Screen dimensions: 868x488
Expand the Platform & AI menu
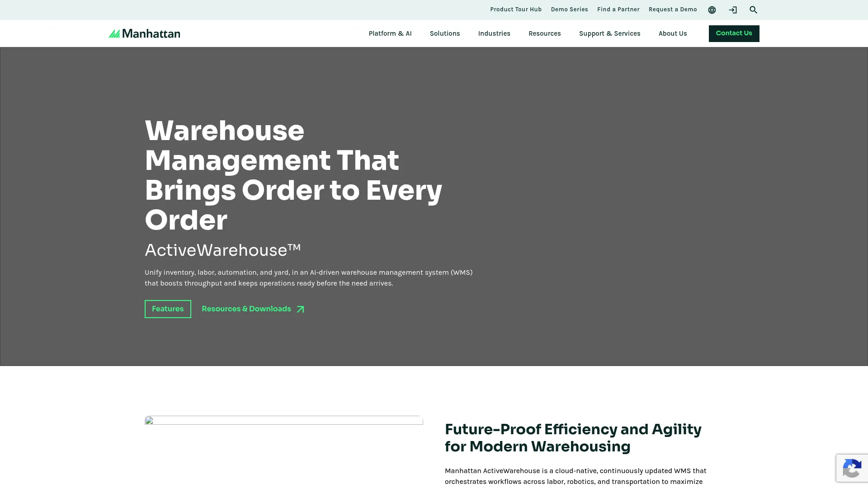pyautogui.click(x=390, y=33)
